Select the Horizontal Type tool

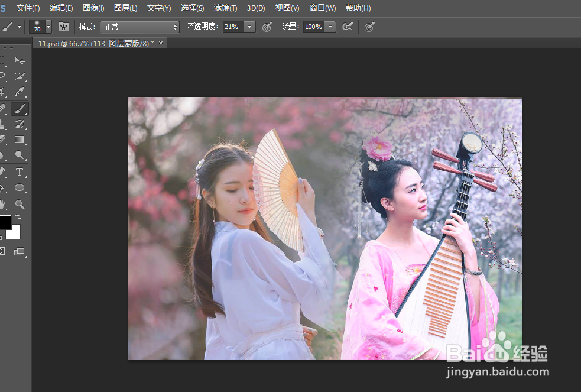click(x=20, y=172)
